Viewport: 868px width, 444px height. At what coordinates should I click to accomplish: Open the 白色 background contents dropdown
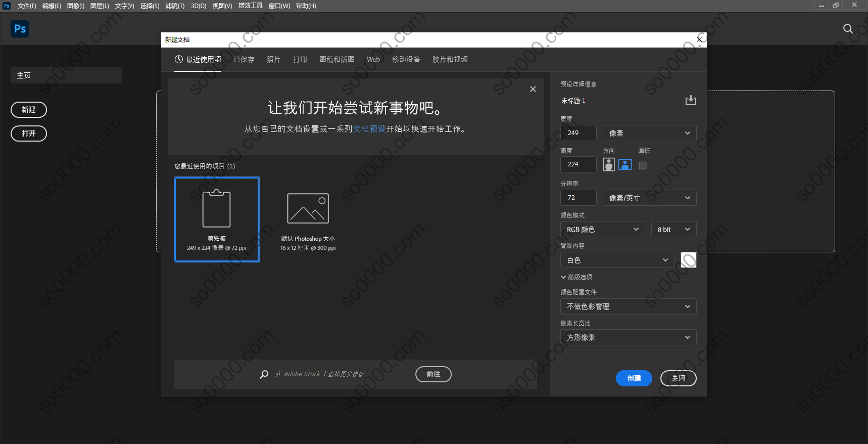pyautogui.click(x=617, y=260)
